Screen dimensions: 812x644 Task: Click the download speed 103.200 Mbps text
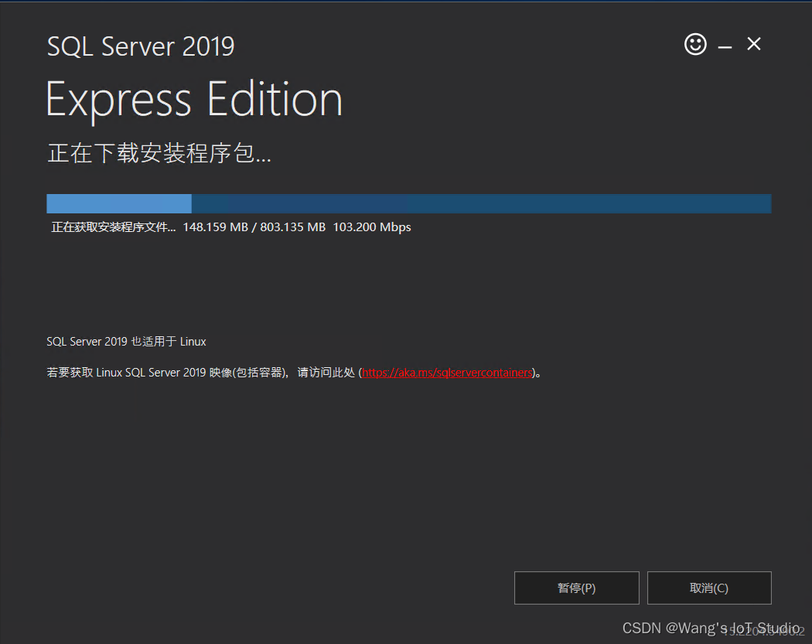pyautogui.click(x=371, y=227)
